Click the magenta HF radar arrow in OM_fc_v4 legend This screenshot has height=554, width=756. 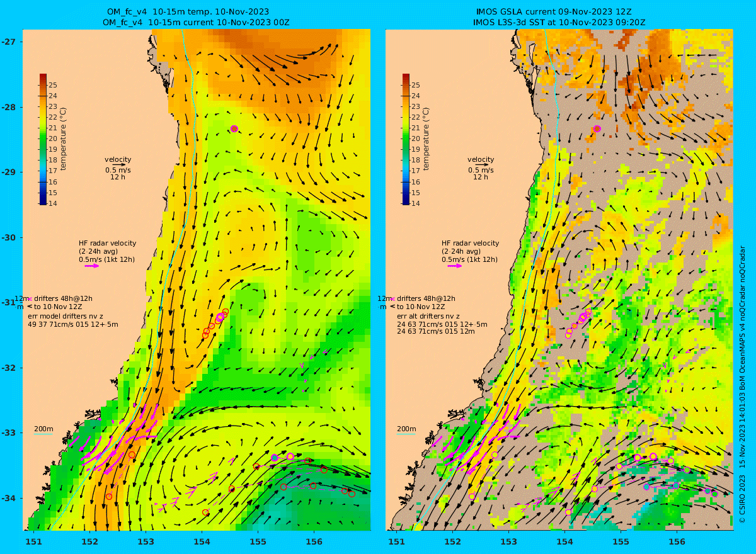[92, 266]
